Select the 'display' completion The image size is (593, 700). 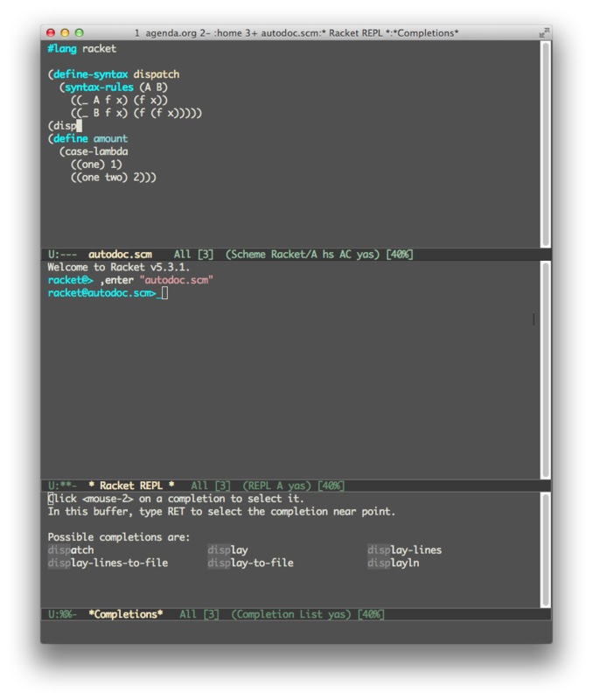point(227,550)
